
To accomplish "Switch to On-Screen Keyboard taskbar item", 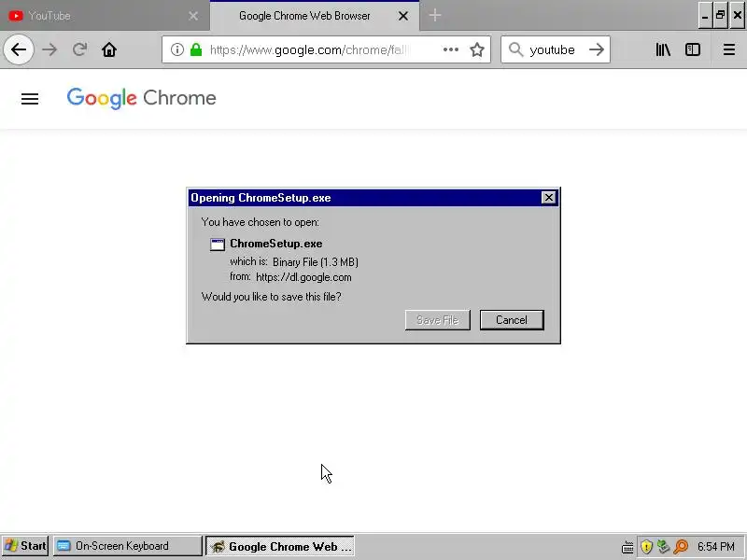I will pyautogui.click(x=128, y=546).
